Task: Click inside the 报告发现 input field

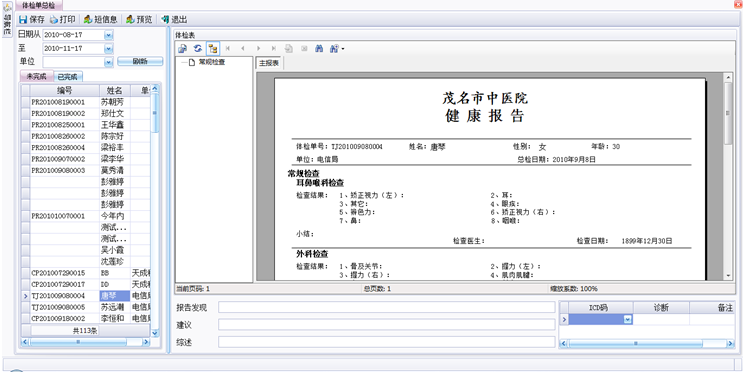Action: point(386,307)
